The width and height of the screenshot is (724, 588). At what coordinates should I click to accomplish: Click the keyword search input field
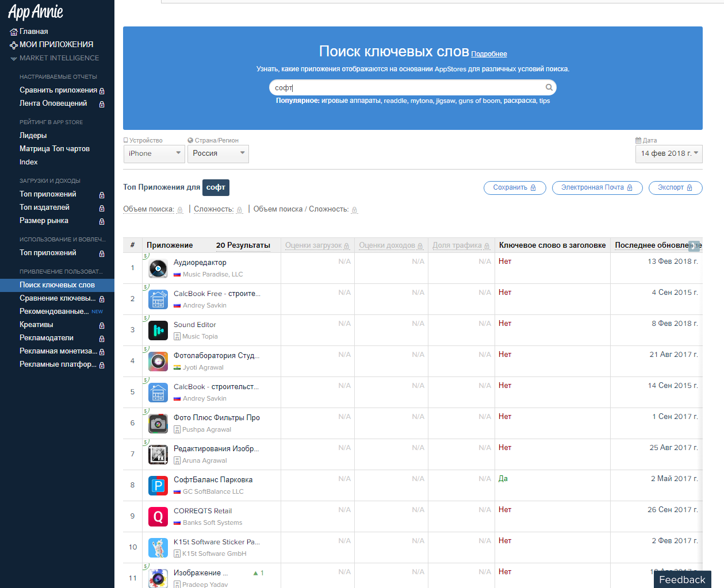[413, 87]
